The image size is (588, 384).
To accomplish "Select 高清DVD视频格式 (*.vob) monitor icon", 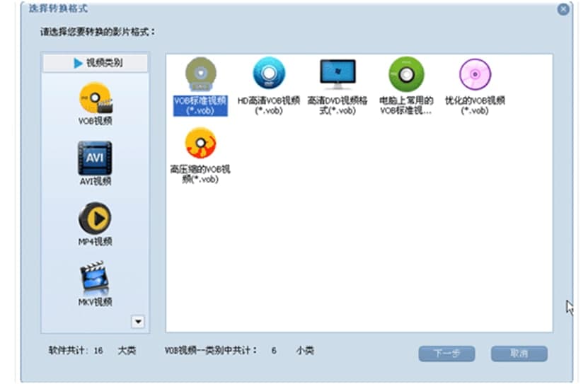I will pyautogui.click(x=338, y=74).
